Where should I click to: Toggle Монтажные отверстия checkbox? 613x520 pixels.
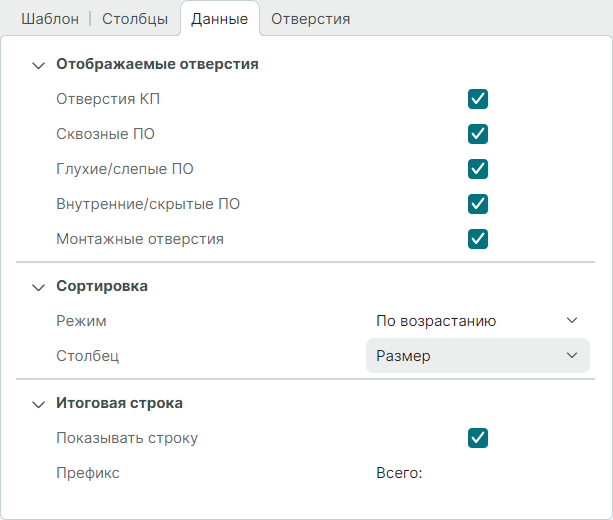coord(478,239)
